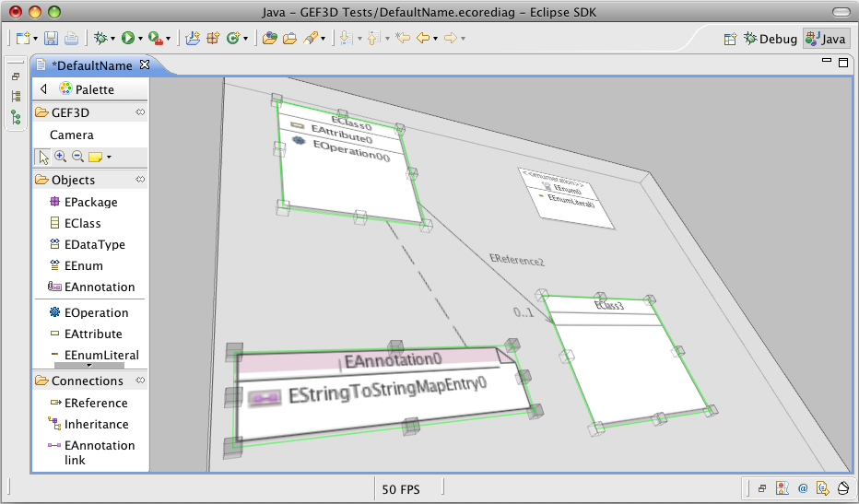
Task: Activate the Select arrow tool
Action: [x=43, y=158]
